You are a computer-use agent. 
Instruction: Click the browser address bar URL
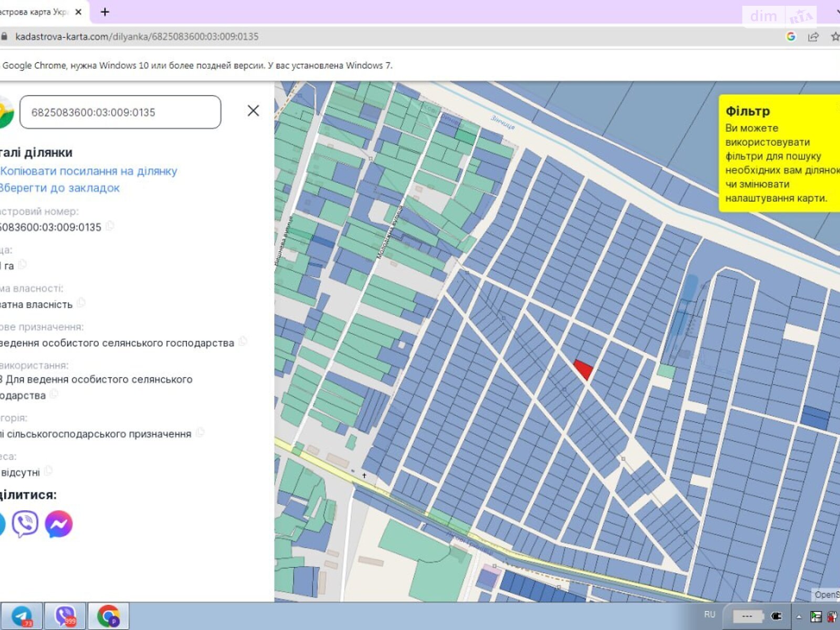coord(136,37)
